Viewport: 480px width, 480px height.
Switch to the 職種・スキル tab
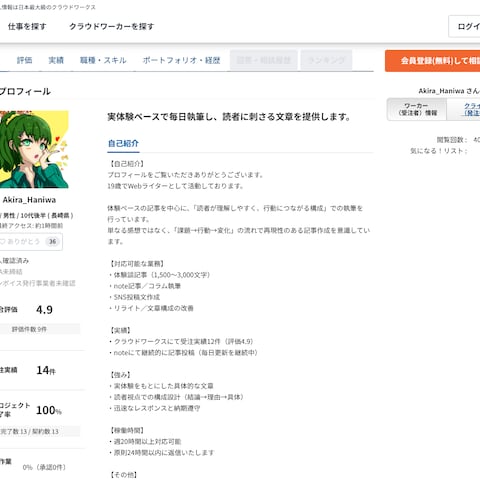click(x=103, y=60)
